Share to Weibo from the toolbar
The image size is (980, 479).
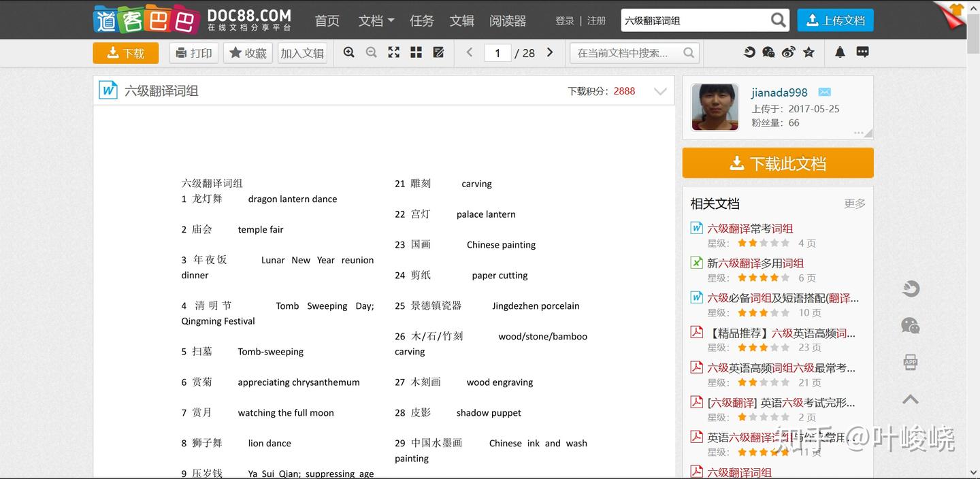point(789,52)
